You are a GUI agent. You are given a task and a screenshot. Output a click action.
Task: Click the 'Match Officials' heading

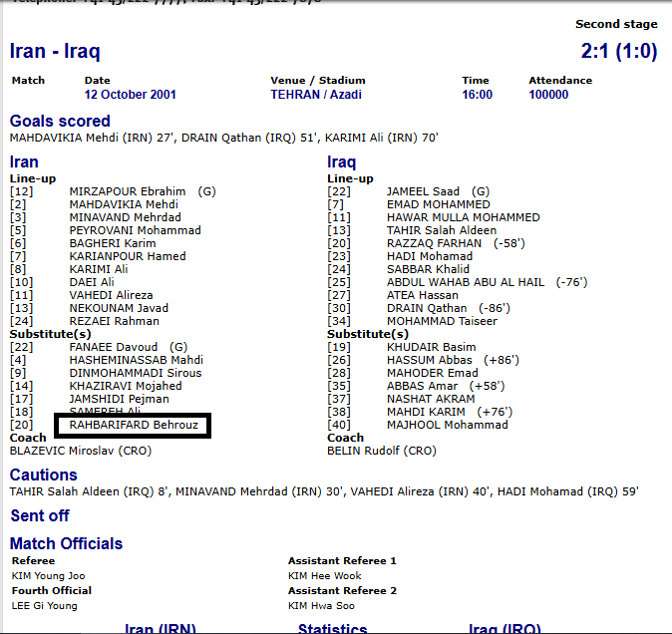(x=67, y=543)
